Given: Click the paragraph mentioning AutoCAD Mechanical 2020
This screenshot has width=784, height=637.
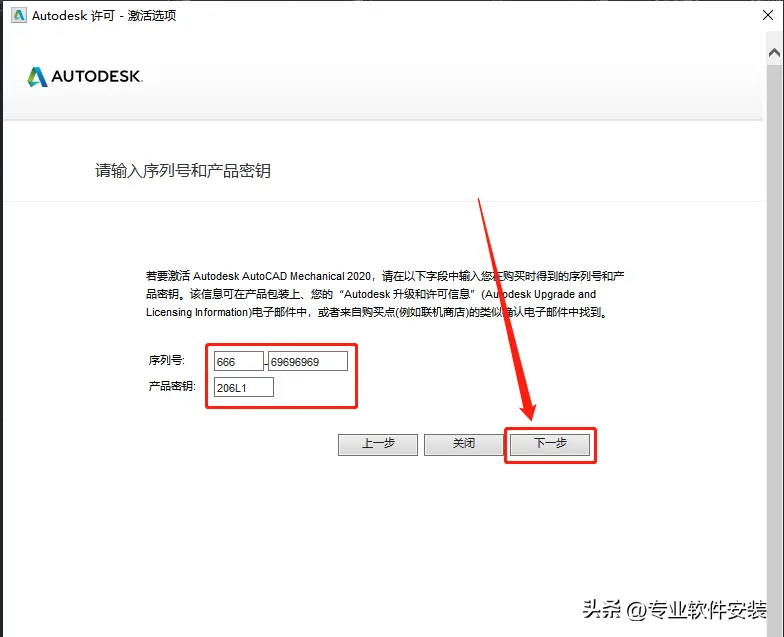Looking at the screenshot, I should (x=385, y=294).
